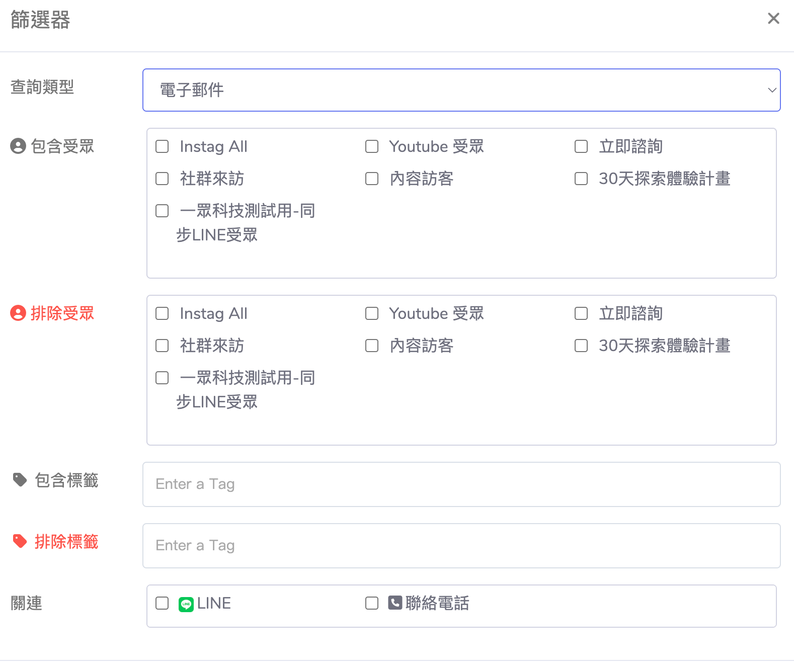
Task: Click the red tag icon beside 排除標籤
Action: click(20, 541)
